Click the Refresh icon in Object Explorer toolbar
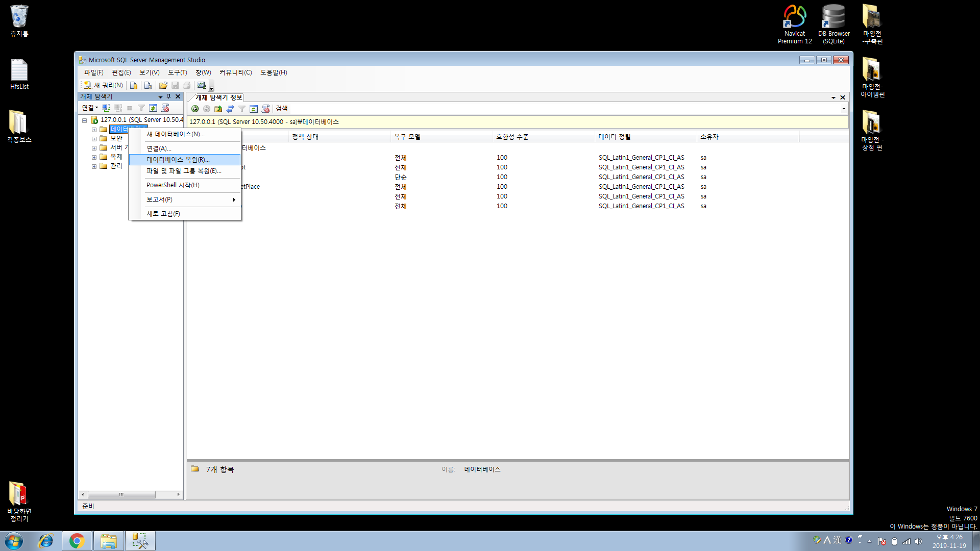 (x=153, y=108)
